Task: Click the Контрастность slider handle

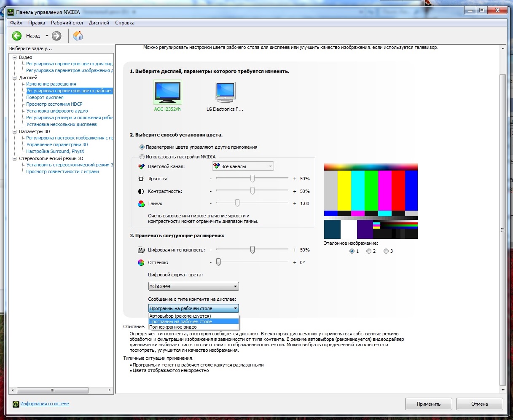Action: (x=252, y=191)
